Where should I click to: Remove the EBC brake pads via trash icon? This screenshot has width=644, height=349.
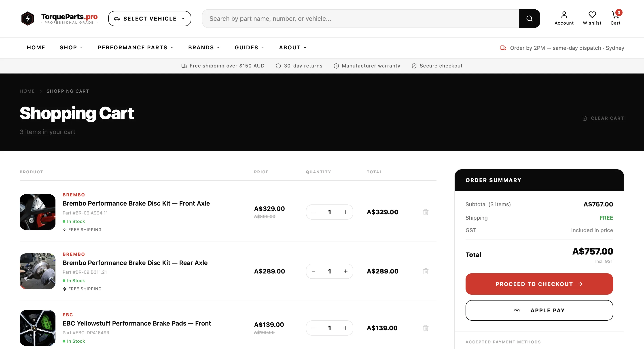(x=426, y=328)
